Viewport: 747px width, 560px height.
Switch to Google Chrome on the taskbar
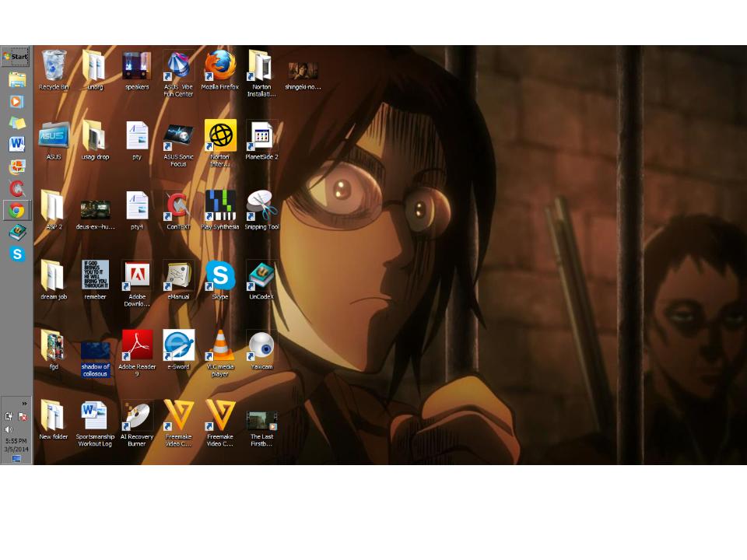tap(16, 211)
